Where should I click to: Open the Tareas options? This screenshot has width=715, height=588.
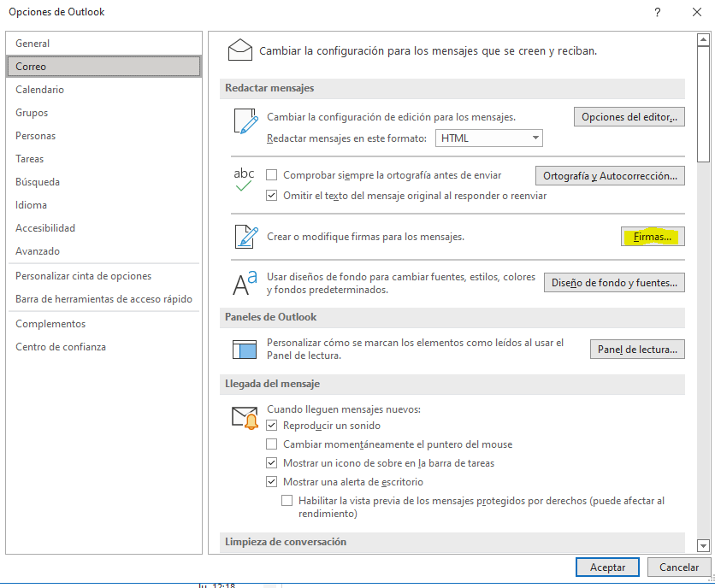[104, 159]
